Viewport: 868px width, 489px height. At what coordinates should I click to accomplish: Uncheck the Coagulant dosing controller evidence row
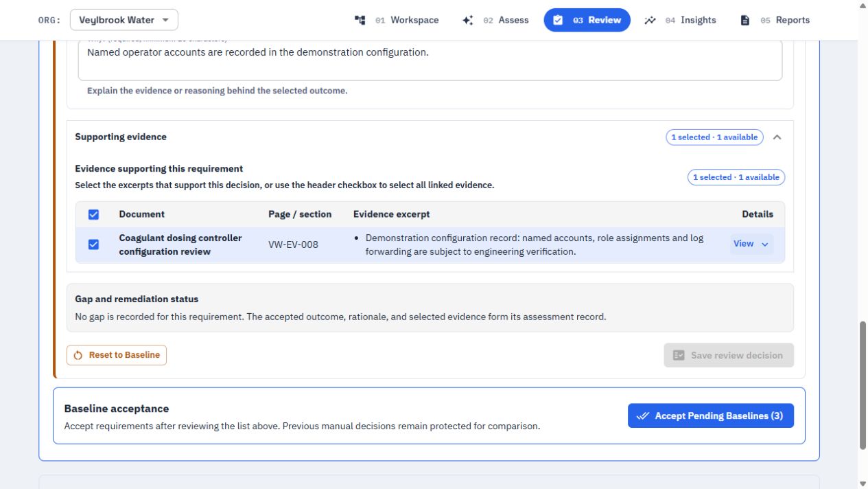click(94, 244)
